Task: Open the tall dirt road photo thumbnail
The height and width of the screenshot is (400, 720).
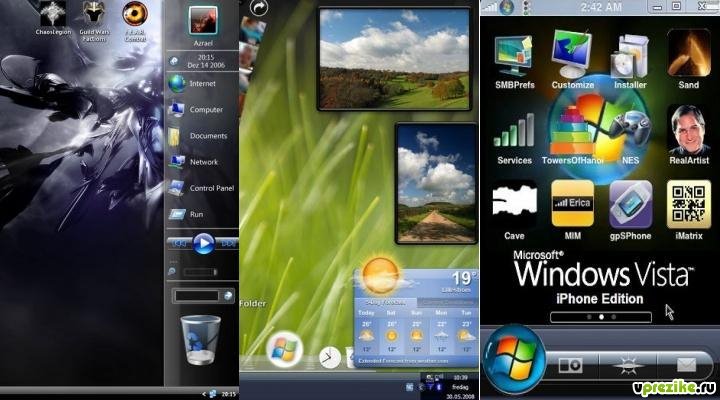Action: (x=436, y=183)
